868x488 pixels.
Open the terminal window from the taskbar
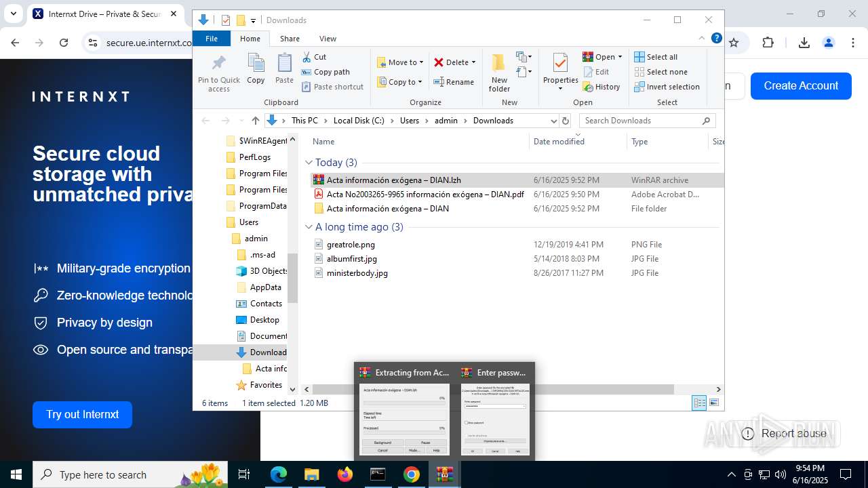click(x=378, y=474)
